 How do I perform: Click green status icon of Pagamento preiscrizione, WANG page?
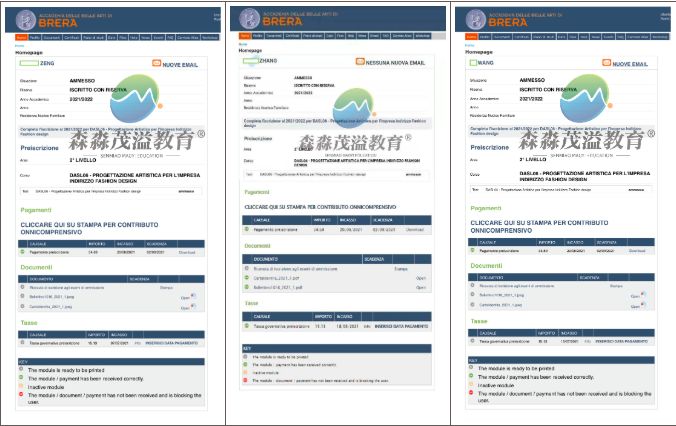[x=473, y=250]
